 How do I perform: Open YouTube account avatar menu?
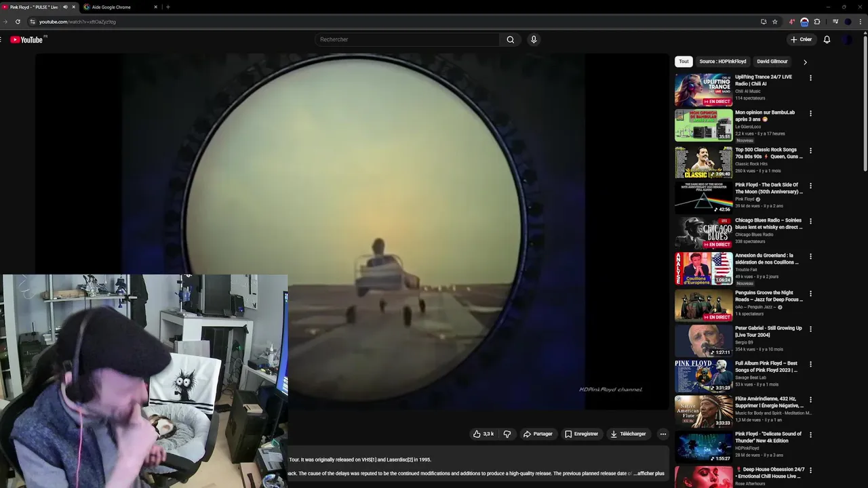[848, 39]
